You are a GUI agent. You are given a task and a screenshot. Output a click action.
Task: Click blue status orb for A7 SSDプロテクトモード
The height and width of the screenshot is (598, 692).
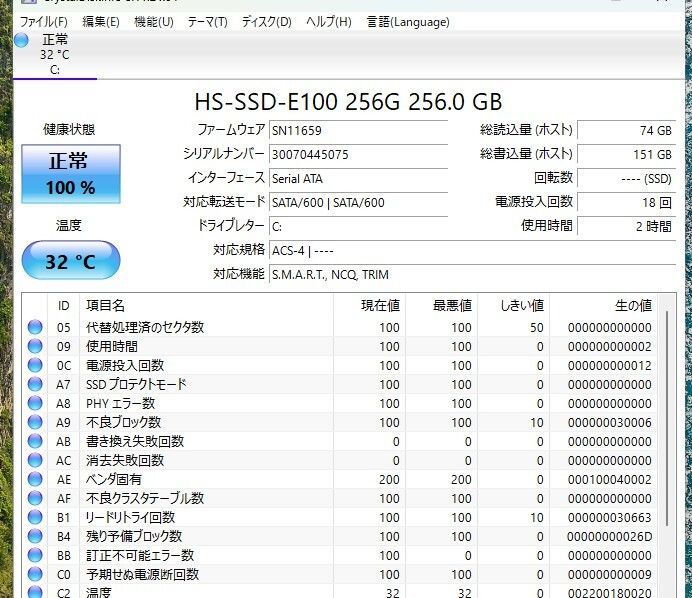pos(35,384)
